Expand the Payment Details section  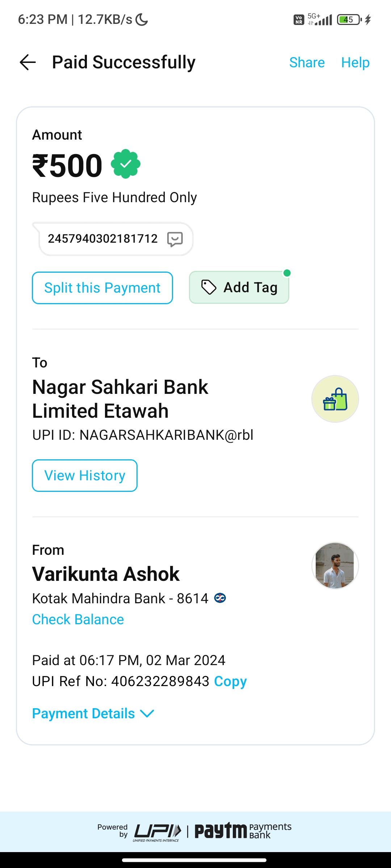click(x=84, y=714)
